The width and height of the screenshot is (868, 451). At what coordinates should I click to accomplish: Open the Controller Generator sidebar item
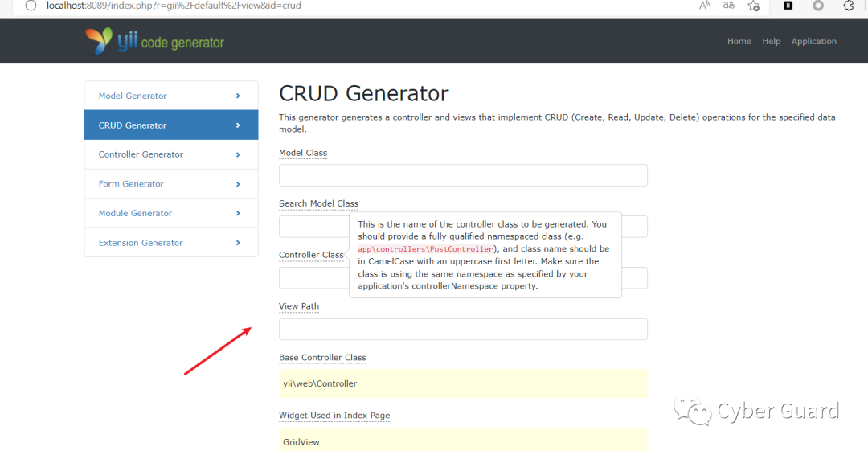point(171,154)
